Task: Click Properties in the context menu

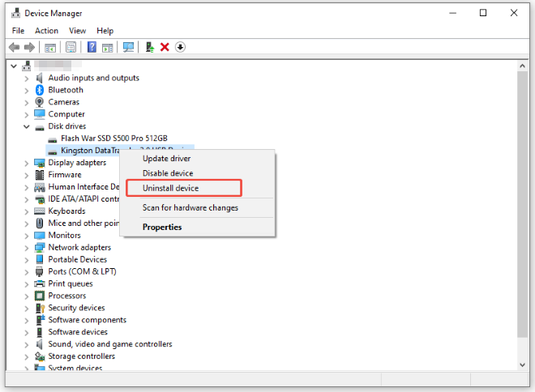Action: coord(162,227)
